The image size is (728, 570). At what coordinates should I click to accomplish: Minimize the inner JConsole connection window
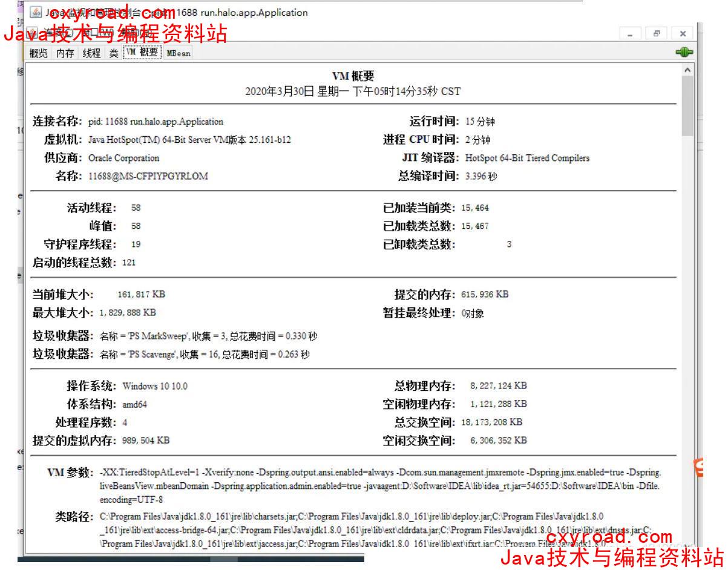[630, 34]
